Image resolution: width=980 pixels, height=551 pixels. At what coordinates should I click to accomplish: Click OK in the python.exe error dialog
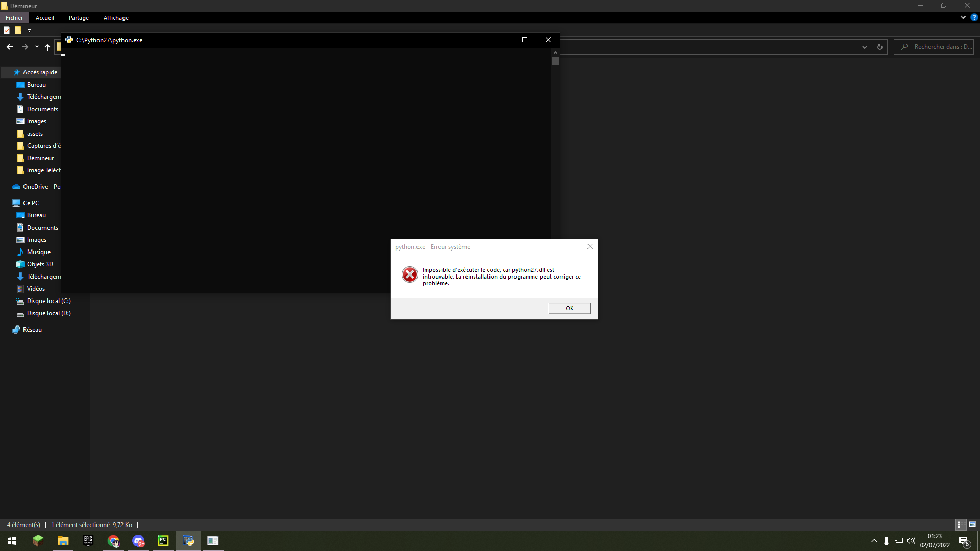[569, 308]
